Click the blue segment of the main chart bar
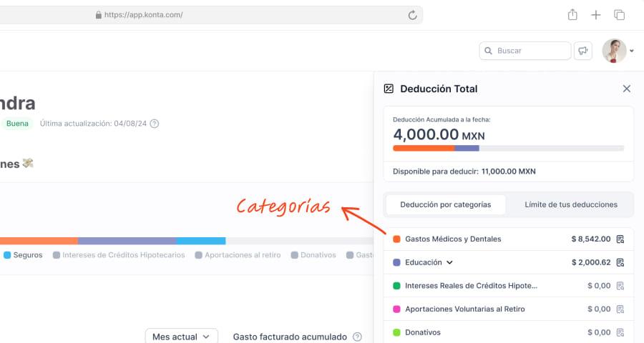Viewport: 644px width, 343px height. [x=200, y=241]
